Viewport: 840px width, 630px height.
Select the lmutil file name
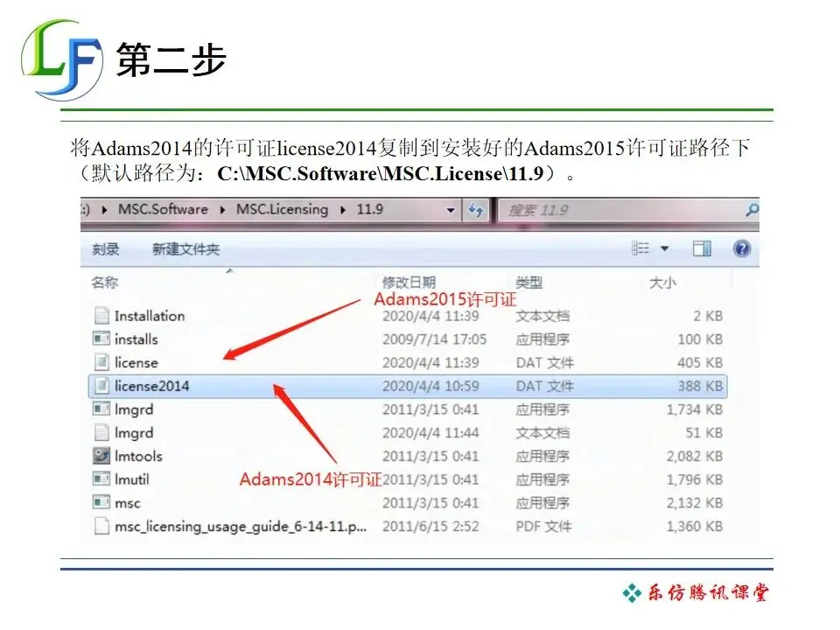(132, 479)
